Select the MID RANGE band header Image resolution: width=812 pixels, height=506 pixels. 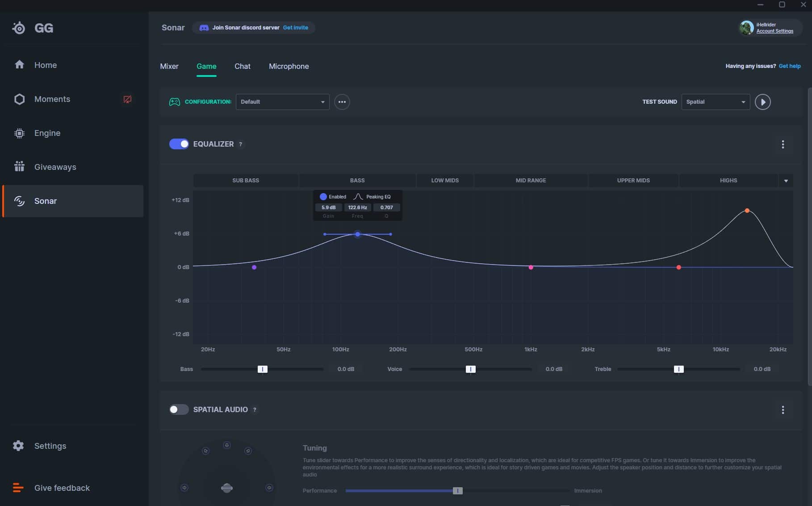click(531, 181)
